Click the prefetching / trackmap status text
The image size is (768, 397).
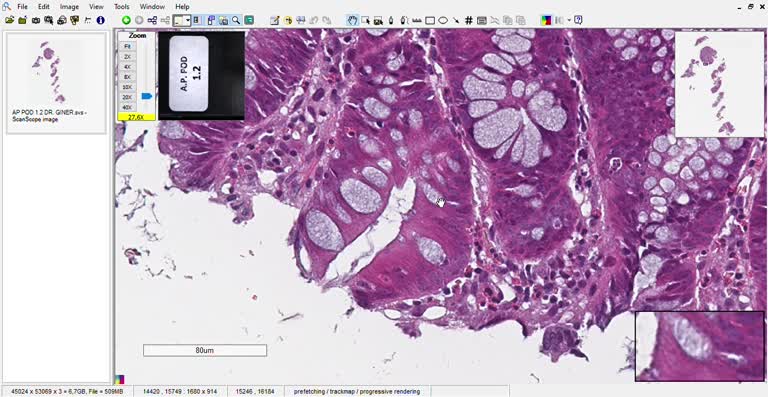356,392
